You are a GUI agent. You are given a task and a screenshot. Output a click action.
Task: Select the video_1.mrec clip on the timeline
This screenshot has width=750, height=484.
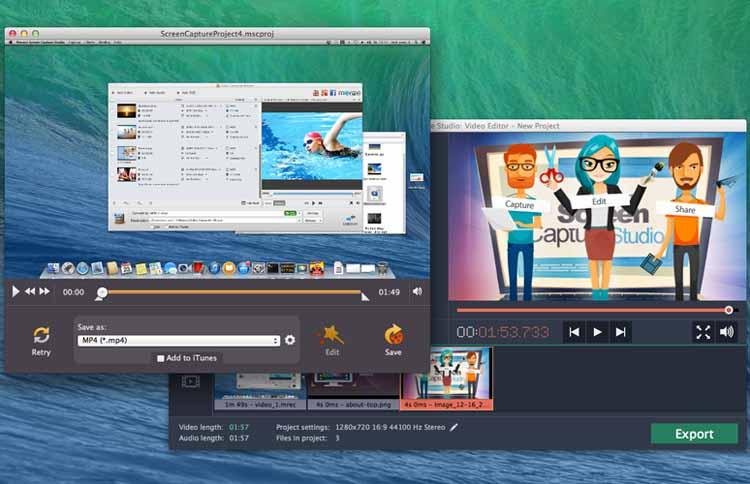[x=260, y=392]
